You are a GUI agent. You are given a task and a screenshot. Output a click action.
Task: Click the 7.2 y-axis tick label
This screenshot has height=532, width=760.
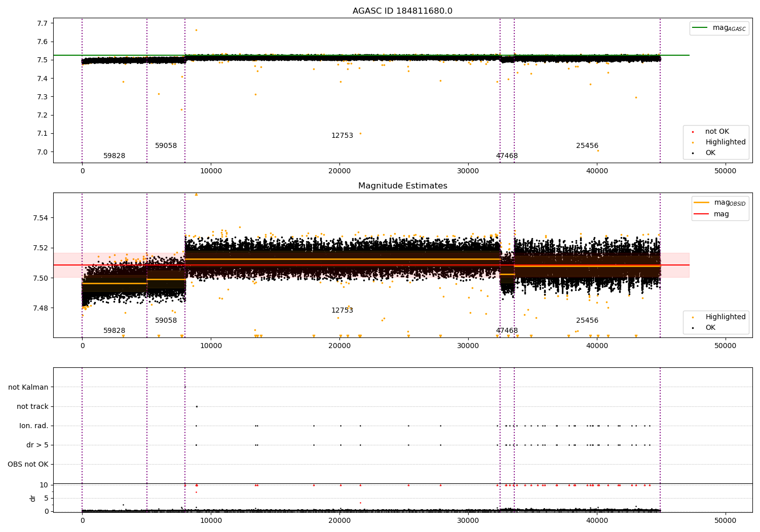(43, 115)
